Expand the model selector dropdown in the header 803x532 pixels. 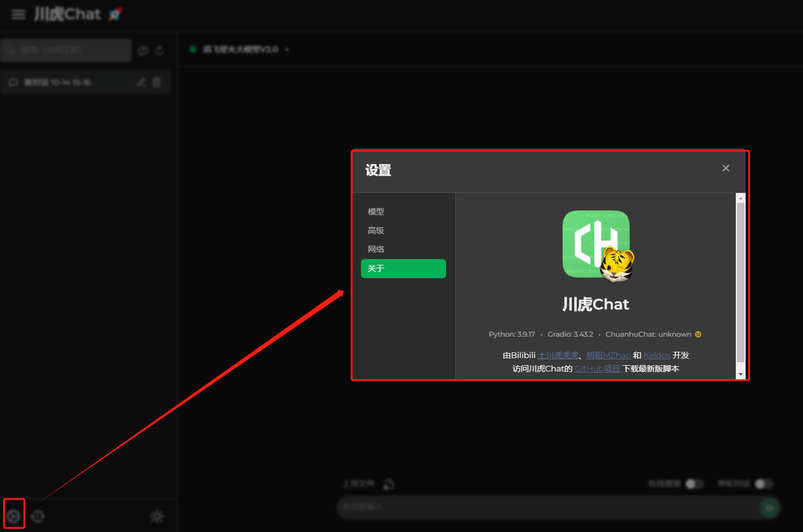point(240,49)
